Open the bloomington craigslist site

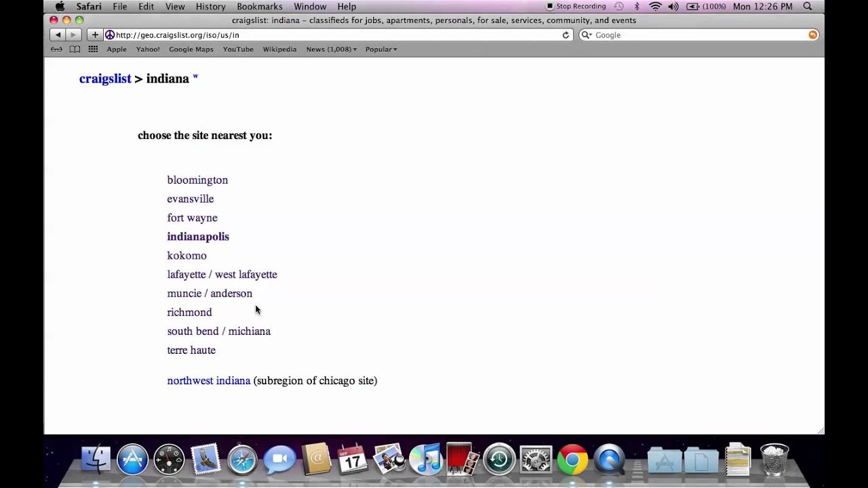coord(197,180)
